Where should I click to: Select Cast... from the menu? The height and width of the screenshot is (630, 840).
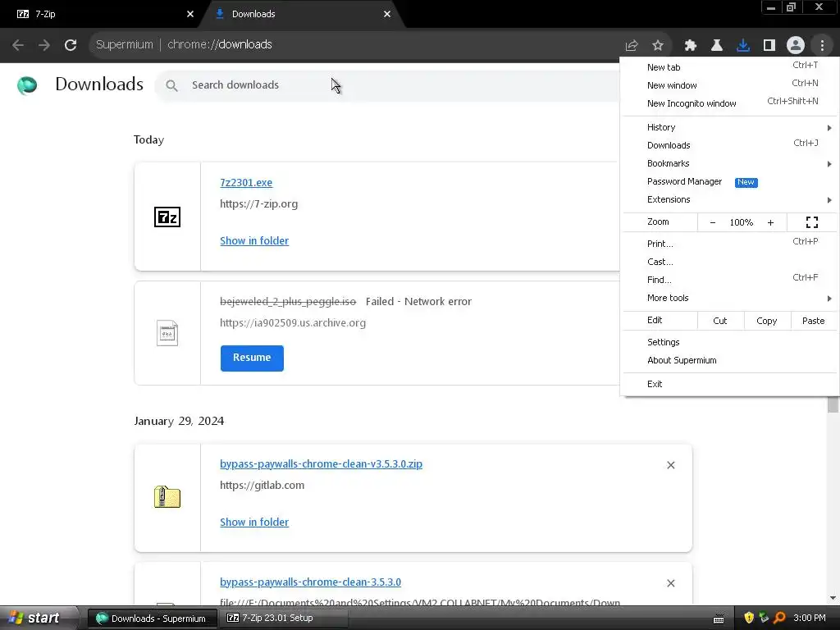[x=729, y=262]
